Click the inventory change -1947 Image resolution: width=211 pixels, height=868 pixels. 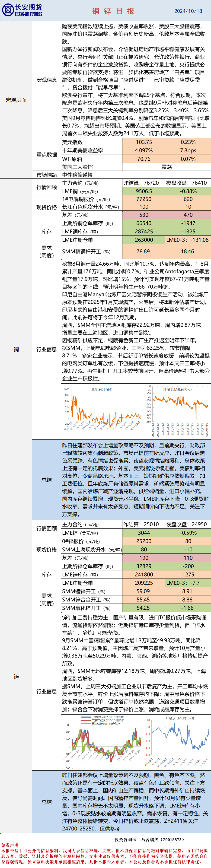[188, 223]
